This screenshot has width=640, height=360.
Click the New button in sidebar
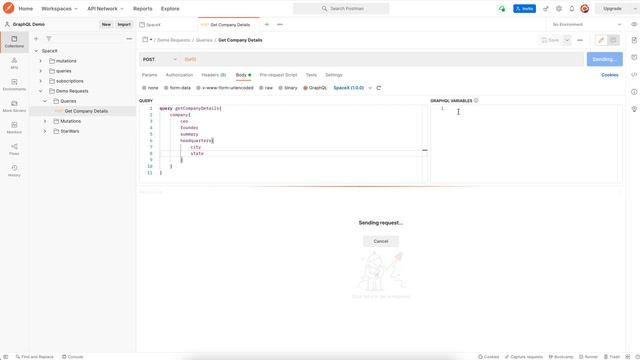coord(106,24)
